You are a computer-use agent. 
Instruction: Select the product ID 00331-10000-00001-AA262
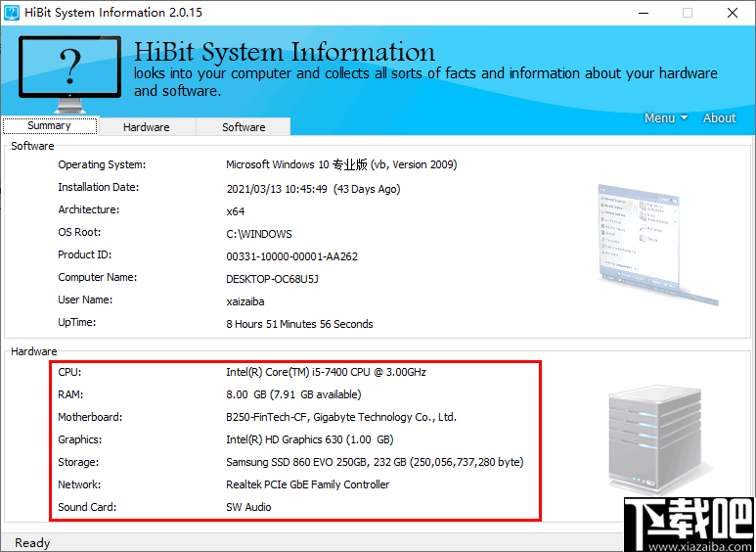292,256
